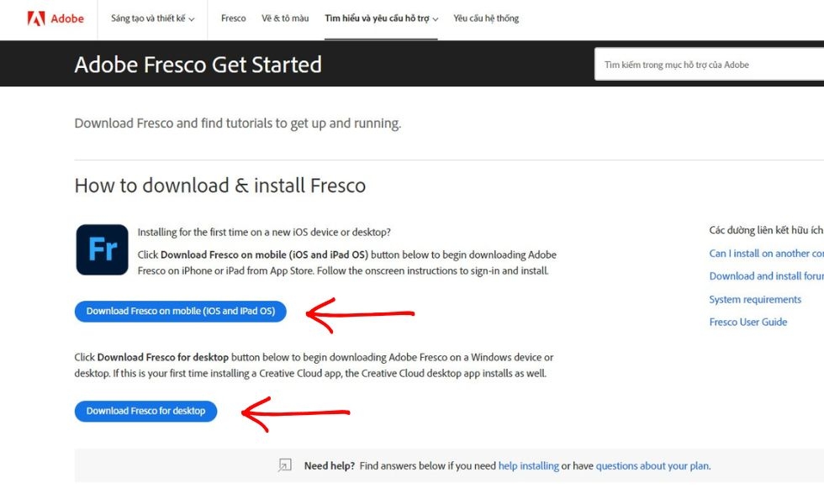Open the Download and install forum link
Screen dimensions: 824x504
[x=766, y=276]
